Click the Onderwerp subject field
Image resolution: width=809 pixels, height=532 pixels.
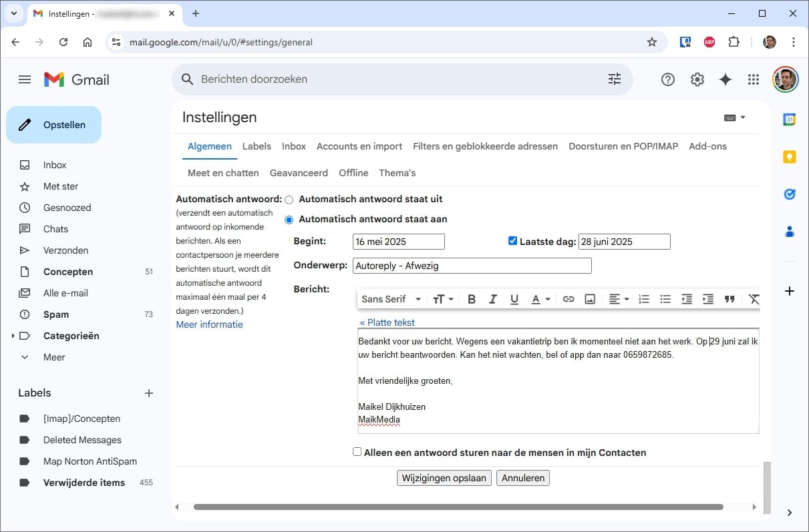[x=472, y=266]
